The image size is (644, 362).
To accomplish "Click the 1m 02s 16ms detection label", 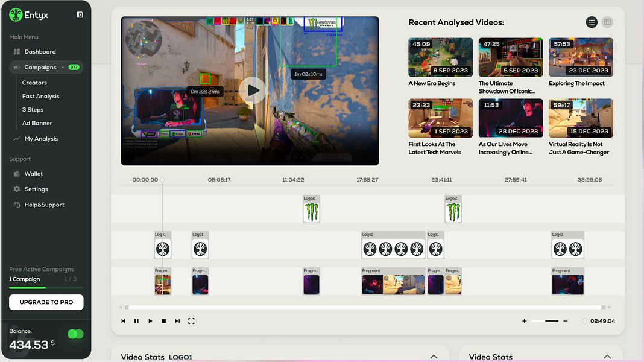I will click(309, 74).
